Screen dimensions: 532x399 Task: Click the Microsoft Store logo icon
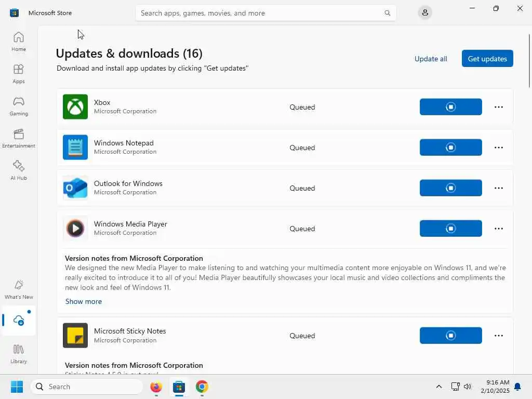pyautogui.click(x=14, y=13)
